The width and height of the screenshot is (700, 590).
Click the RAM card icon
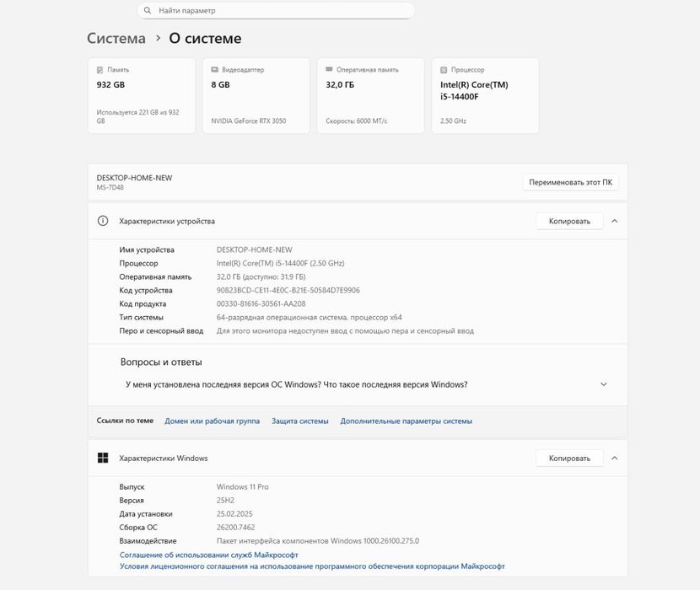coord(329,70)
